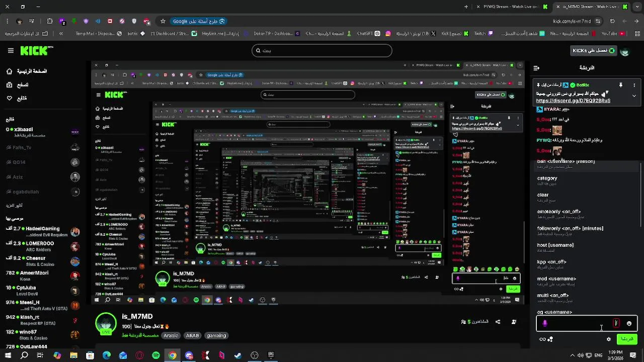Open Windows Start menu
The height and width of the screenshot is (362, 644).
pyautogui.click(x=8, y=355)
